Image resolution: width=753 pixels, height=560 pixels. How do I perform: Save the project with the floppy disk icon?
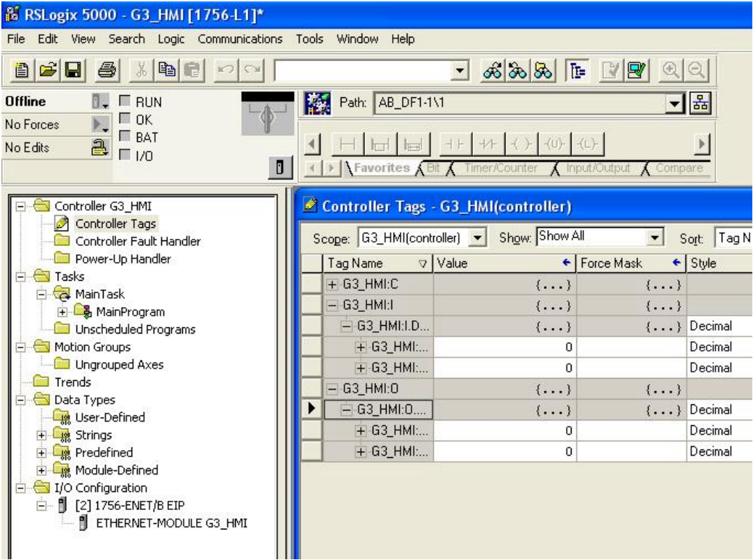73,71
